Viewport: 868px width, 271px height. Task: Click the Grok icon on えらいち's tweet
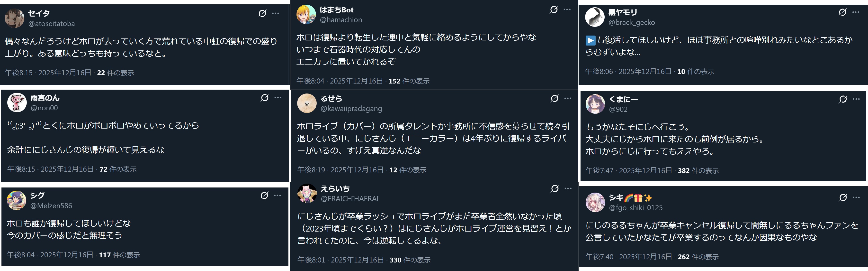point(555,189)
